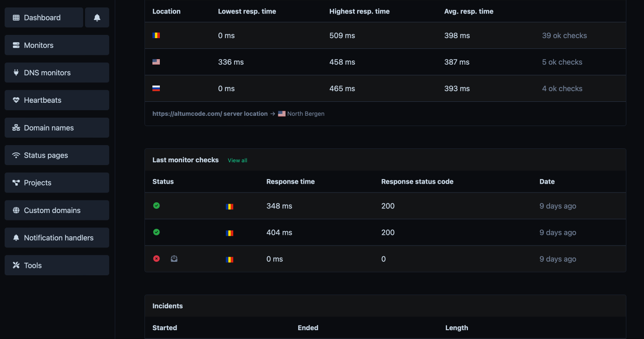Click the 336 ms lowest response value
Image resolution: width=644 pixels, height=339 pixels.
point(231,62)
